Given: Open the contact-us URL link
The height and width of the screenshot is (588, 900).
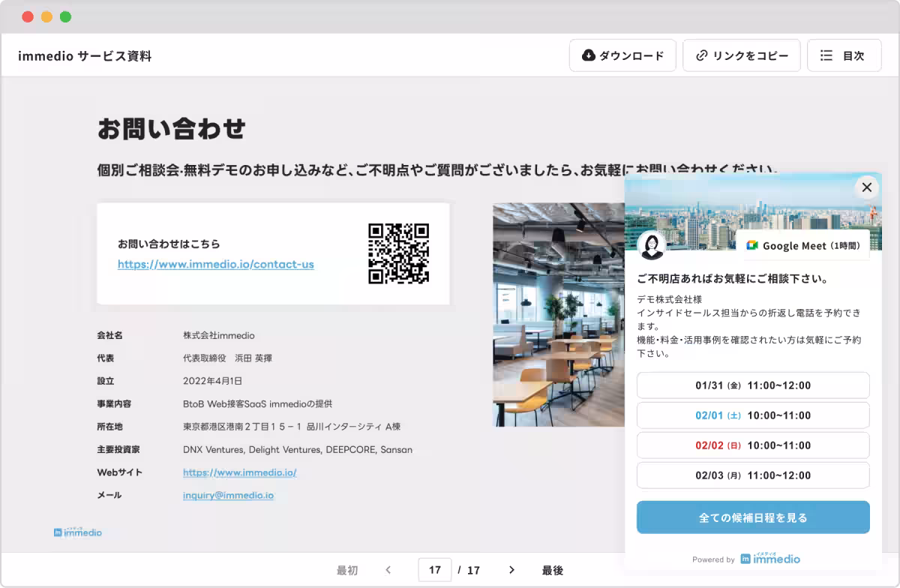Looking at the screenshot, I should click(216, 264).
